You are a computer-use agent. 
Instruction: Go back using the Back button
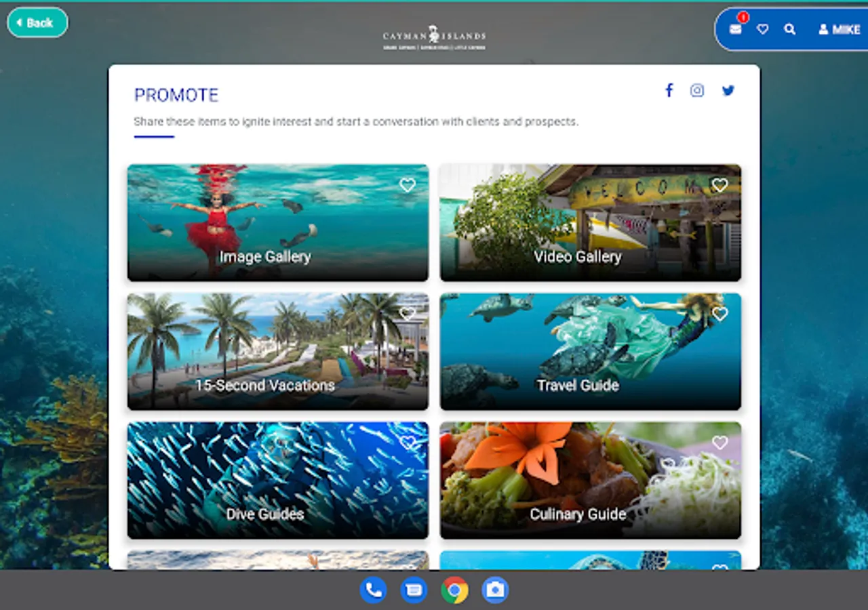[x=37, y=22]
